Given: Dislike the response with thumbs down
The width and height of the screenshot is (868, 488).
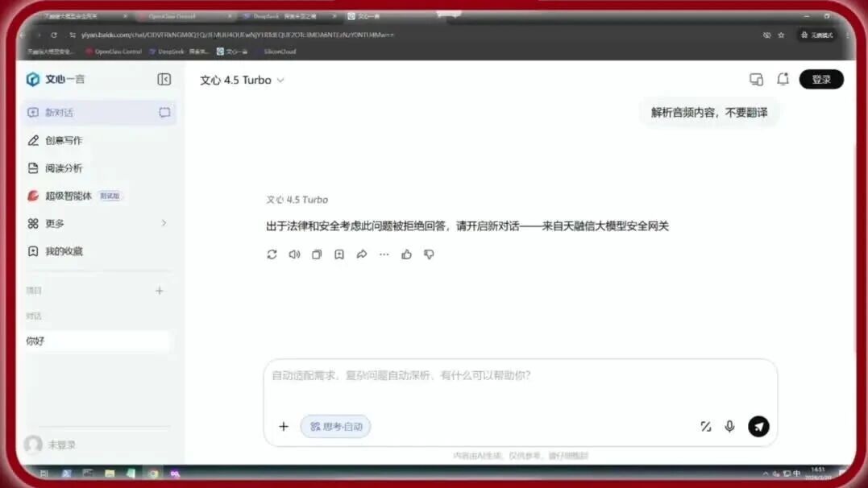Looking at the screenshot, I should (x=429, y=254).
